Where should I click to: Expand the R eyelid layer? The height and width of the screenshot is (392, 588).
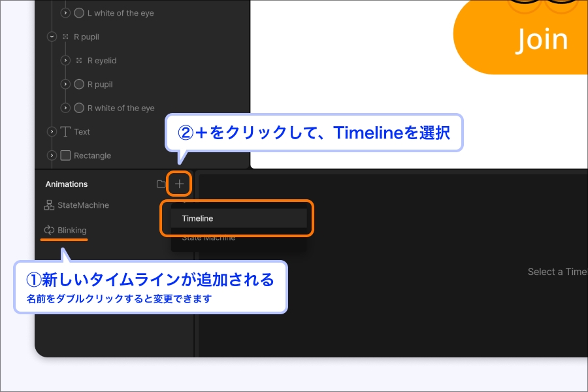(x=65, y=61)
